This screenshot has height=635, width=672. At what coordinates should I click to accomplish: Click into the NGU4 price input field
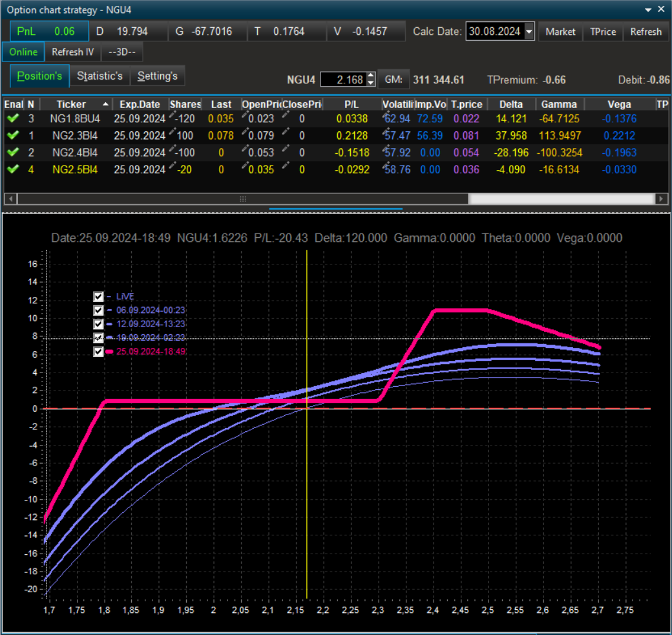(342, 80)
